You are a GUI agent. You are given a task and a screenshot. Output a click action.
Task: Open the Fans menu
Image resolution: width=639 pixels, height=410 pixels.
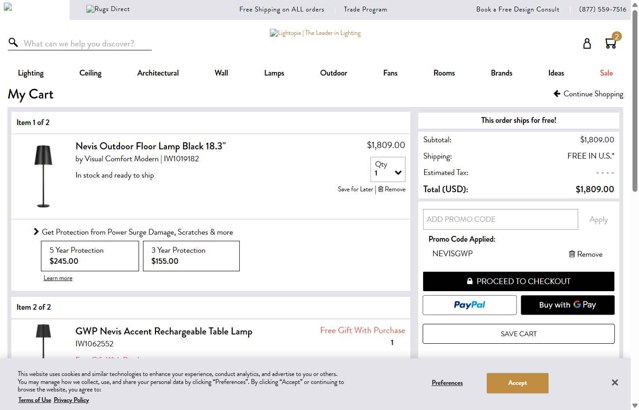tap(390, 73)
